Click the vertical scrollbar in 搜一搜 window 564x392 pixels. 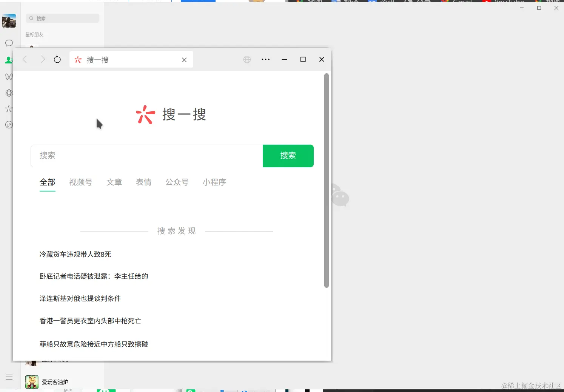pos(327,181)
